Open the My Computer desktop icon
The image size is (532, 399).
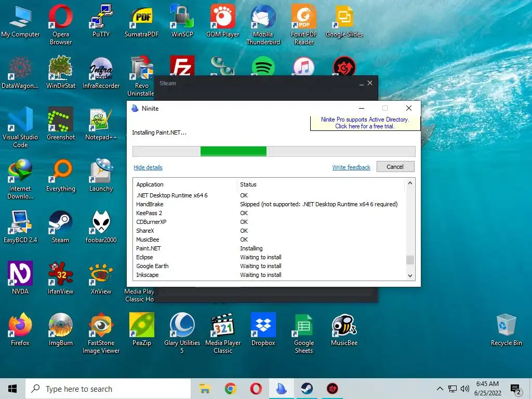(x=20, y=21)
